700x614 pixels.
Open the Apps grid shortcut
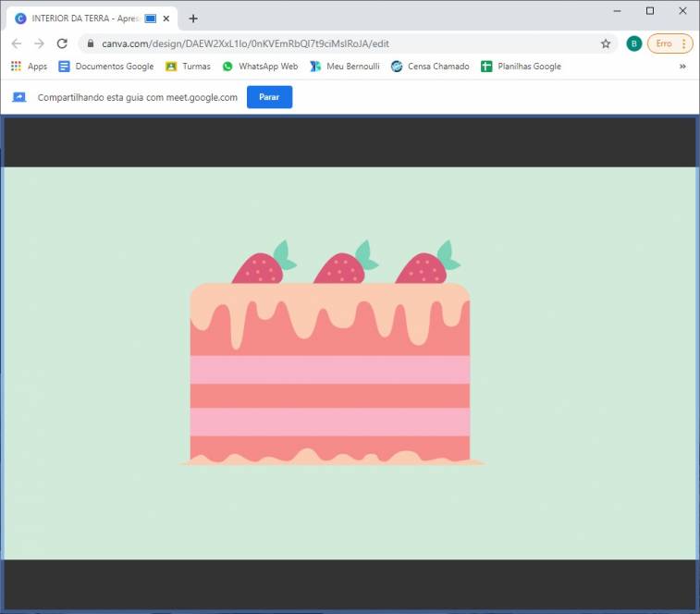(29, 67)
